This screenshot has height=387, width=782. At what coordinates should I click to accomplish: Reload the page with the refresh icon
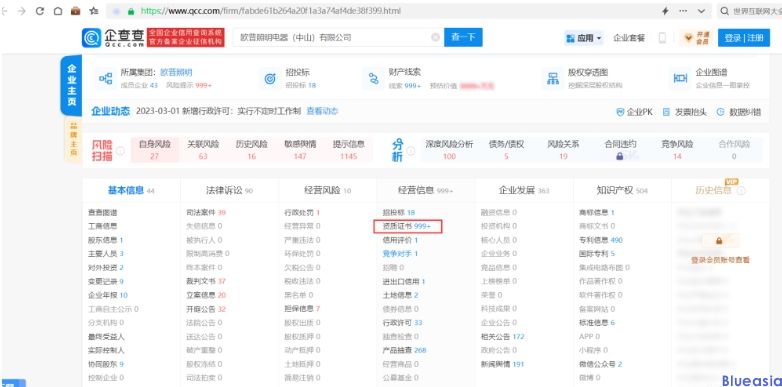click(x=40, y=11)
